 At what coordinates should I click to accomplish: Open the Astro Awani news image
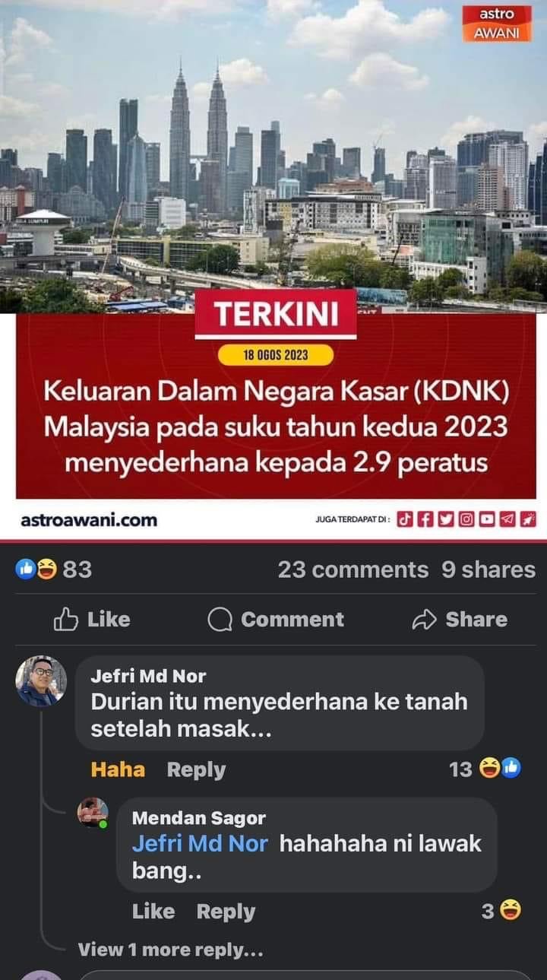[x=273, y=270]
